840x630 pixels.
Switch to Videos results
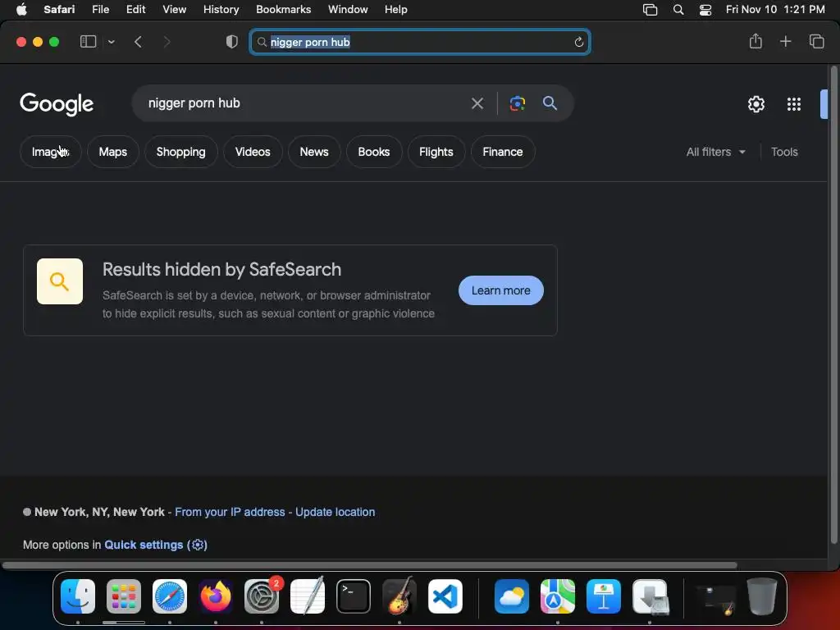point(253,152)
